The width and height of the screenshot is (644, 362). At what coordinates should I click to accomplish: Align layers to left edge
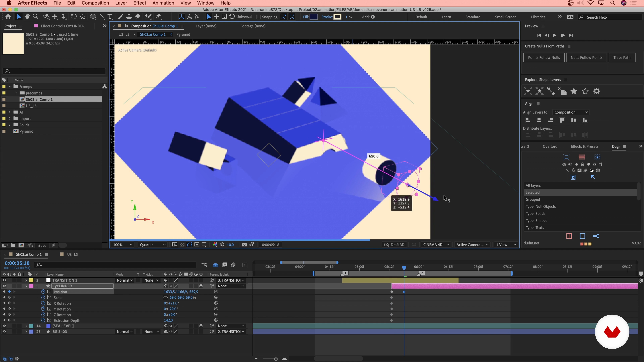pyautogui.click(x=527, y=120)
